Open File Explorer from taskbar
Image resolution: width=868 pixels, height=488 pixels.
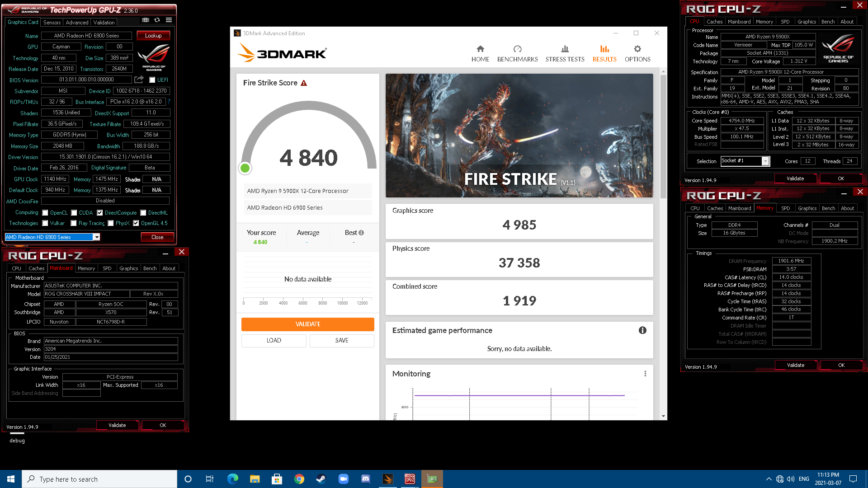coord(255,479)
